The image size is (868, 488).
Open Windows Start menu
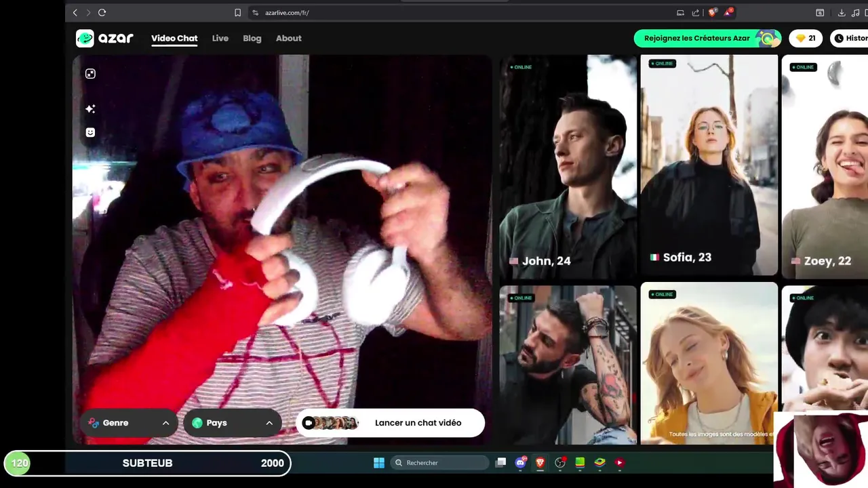coord(379,463)
